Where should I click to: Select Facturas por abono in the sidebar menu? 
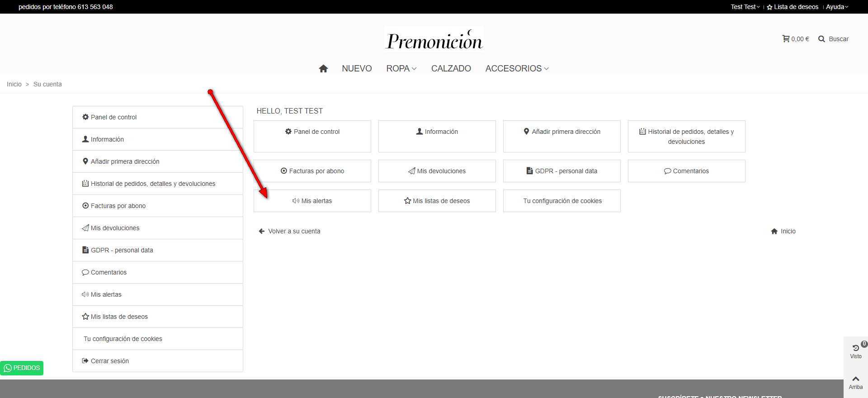point(158,206)
